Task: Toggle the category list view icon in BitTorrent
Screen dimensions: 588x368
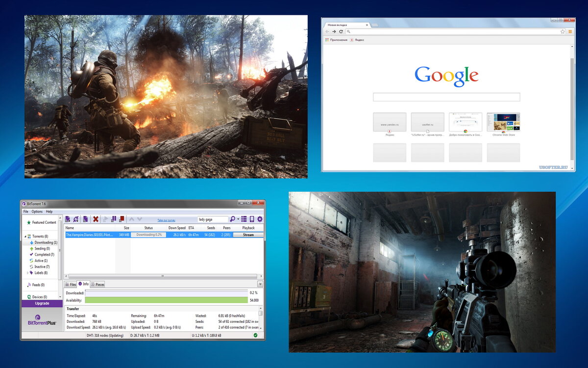Action: 244,219
